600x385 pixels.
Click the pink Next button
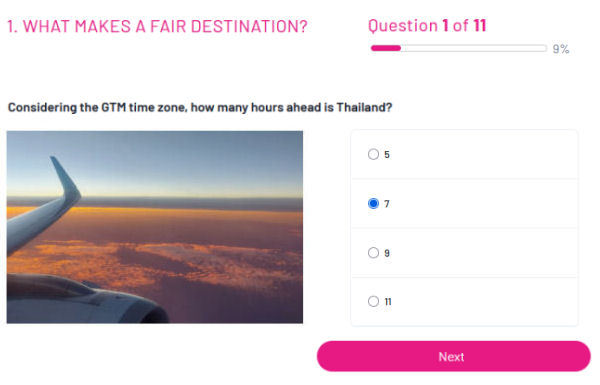(x=453, y=356)
